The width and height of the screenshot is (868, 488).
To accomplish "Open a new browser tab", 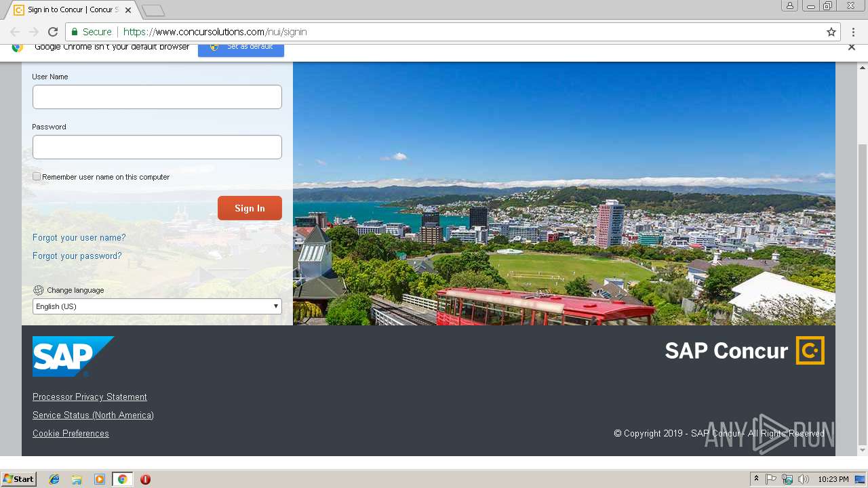I will pyautogui.click(x=153, y=10).
